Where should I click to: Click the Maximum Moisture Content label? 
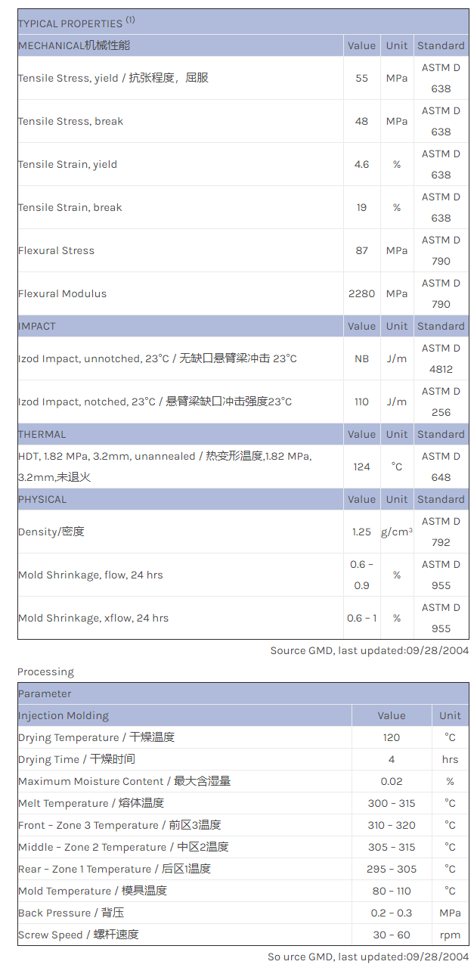coord(125,781)
